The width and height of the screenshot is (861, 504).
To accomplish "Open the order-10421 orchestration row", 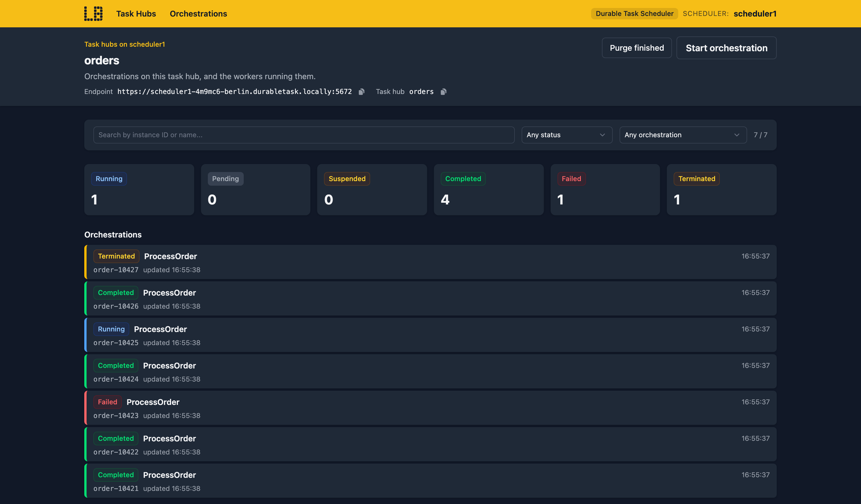I will click(430, 481).
